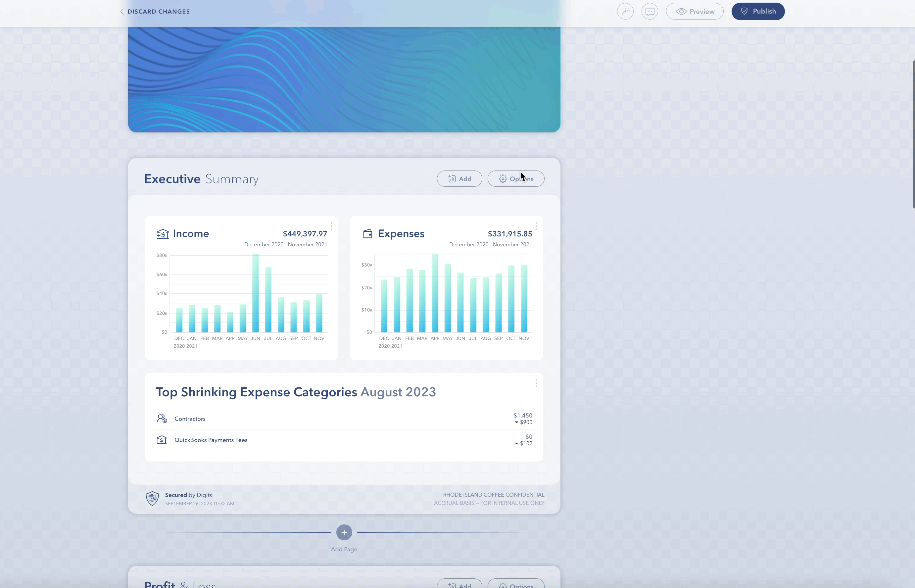
Task: Click the JUL bar in Income chart
Action: click(268, 300)
